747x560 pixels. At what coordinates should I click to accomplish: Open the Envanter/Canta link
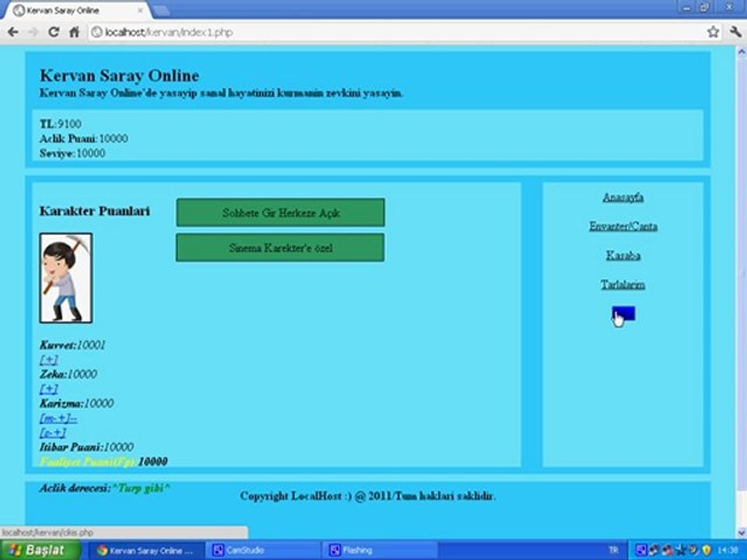click(x=622, y=226)
